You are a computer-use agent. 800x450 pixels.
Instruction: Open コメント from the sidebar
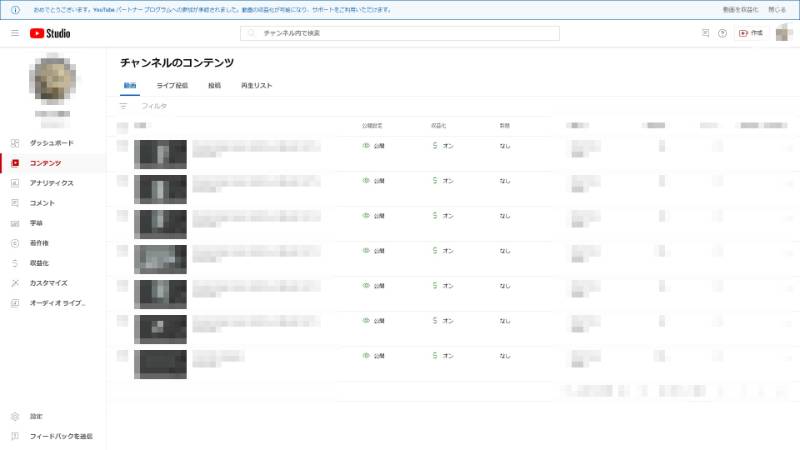click(53, 203)
